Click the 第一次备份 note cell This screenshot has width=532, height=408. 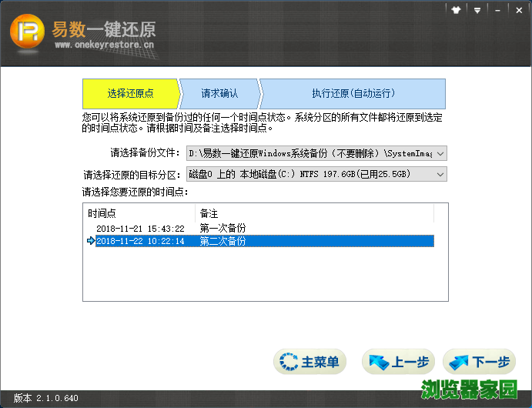223,229
